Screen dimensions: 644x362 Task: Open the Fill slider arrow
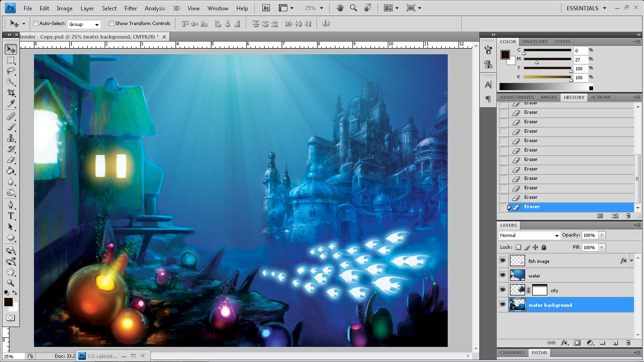tap(602, 247)
